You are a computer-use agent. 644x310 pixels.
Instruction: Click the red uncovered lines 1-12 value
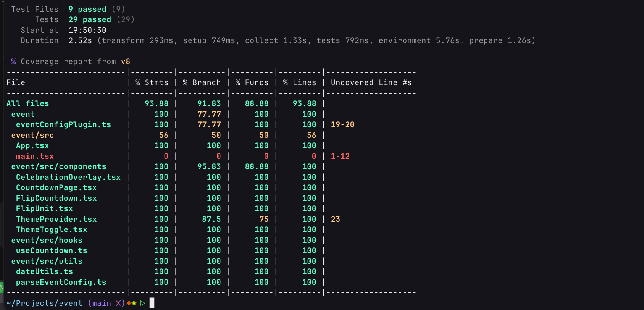click(340, 156)
